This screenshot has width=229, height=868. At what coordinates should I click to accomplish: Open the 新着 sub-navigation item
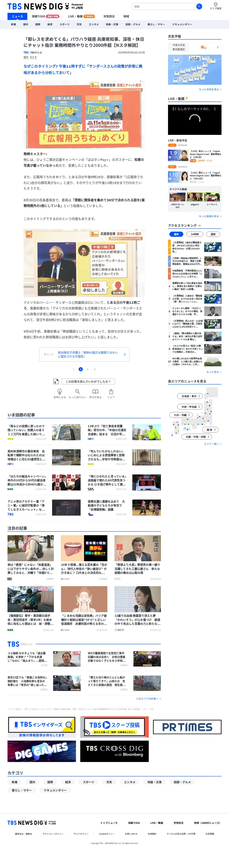pos(14,24)
